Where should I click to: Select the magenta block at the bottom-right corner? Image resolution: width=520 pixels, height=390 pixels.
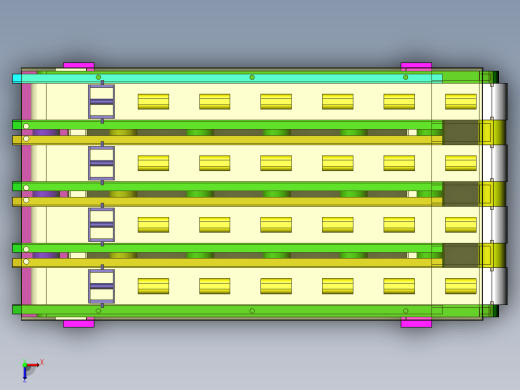tap(416, 324)
